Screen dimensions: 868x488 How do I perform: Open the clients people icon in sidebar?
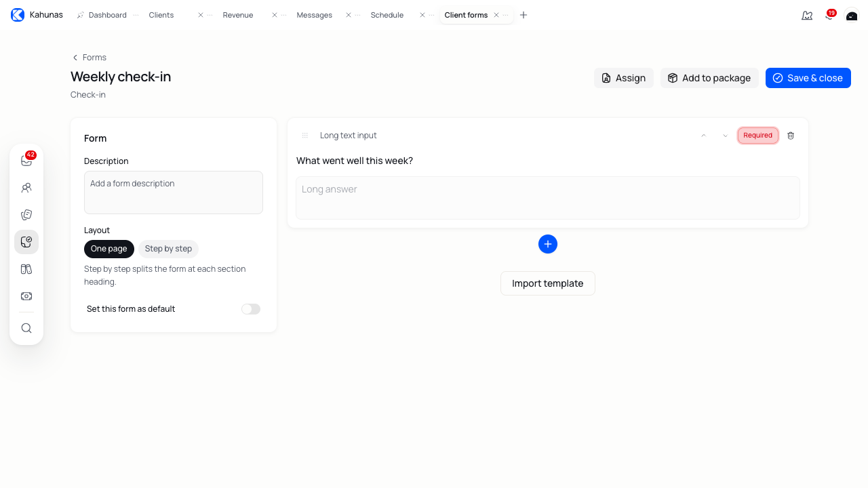[x=26, y=188]
